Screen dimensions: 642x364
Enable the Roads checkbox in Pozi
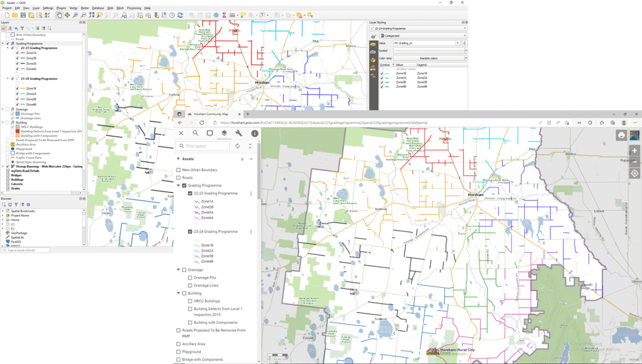[x=179, y=178]
